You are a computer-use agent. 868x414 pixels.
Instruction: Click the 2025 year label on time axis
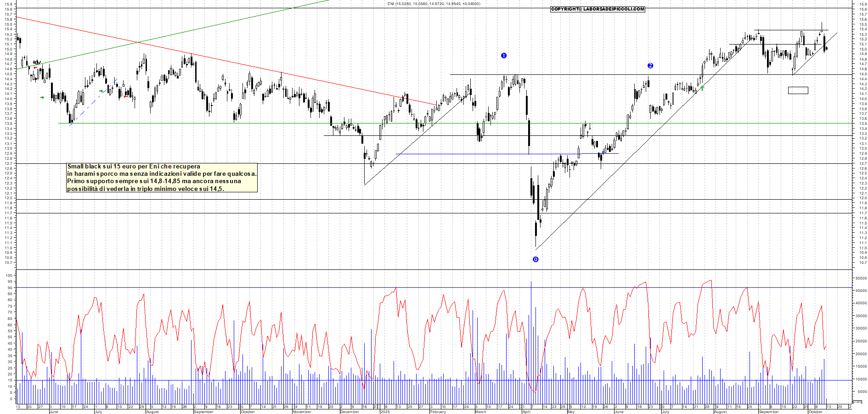pos(385,412)
